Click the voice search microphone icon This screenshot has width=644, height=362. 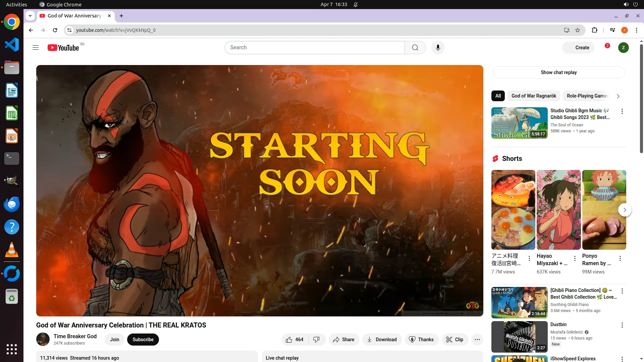438,48
